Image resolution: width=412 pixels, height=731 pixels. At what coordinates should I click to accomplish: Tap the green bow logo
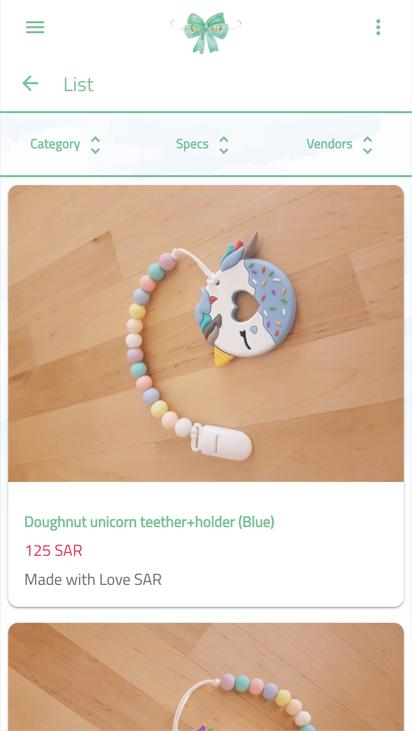206,32
